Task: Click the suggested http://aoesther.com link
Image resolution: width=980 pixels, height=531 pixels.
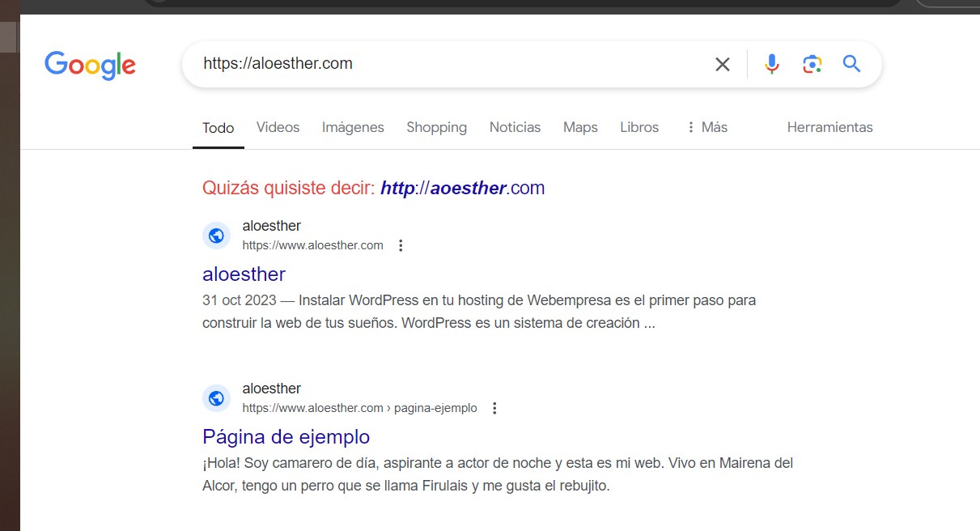Action: click(x=463, y=188)
